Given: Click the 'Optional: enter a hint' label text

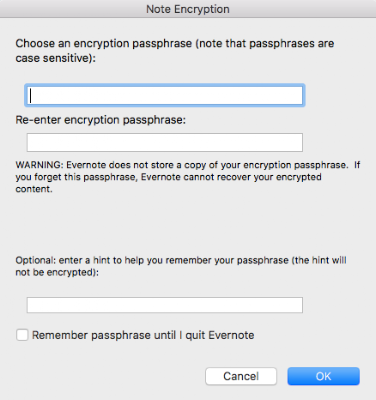Looking at the screenshot, I should [x=181, y=266].
